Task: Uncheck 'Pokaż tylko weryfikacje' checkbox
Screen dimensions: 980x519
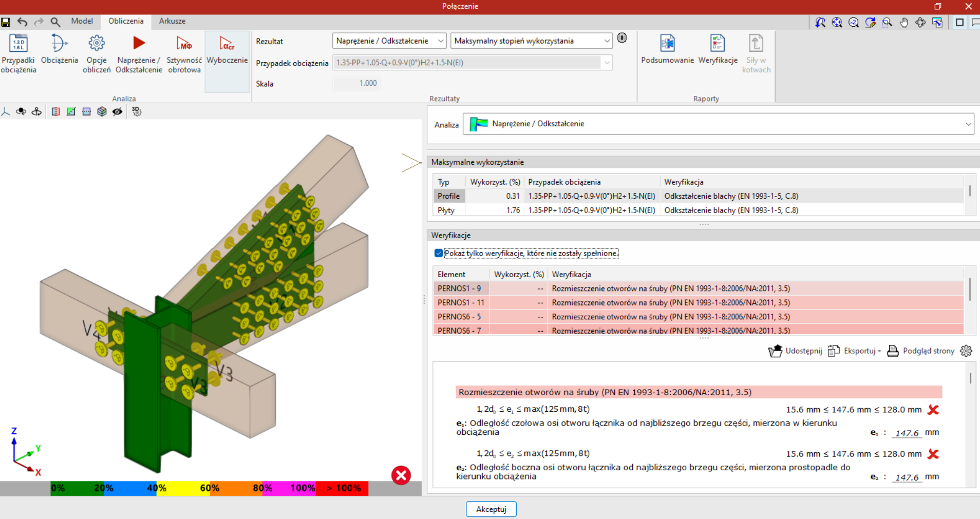Action: point(439,253)
